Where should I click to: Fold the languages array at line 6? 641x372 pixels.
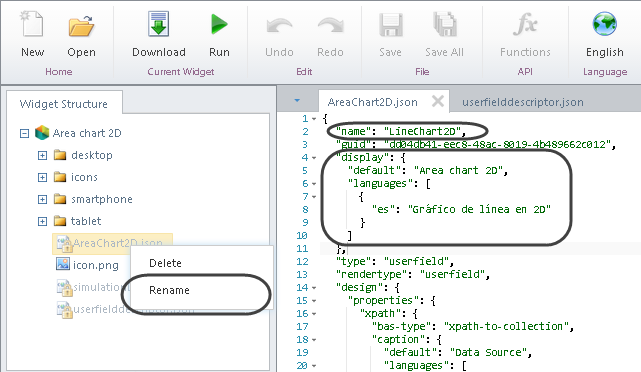point(314,184)
